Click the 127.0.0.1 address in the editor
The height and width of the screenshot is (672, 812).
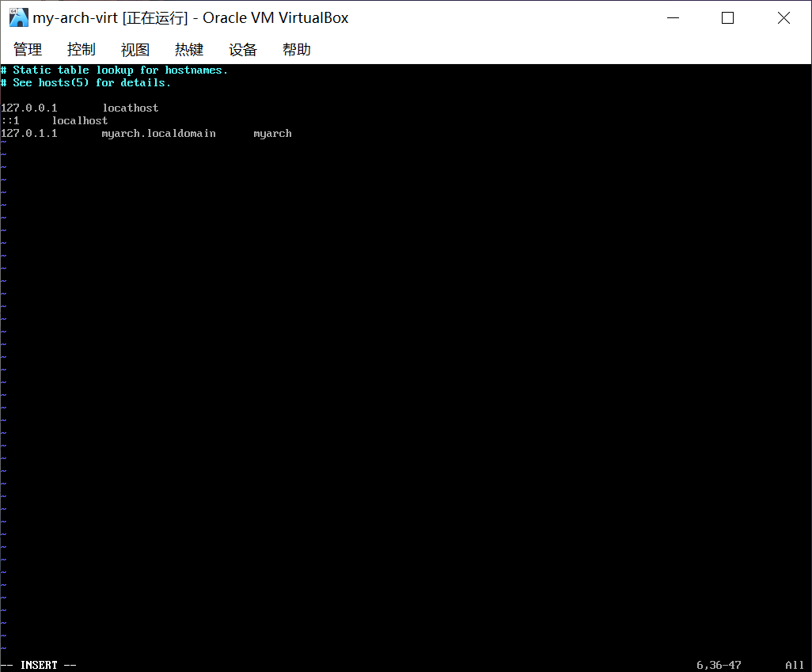(29, 108)
